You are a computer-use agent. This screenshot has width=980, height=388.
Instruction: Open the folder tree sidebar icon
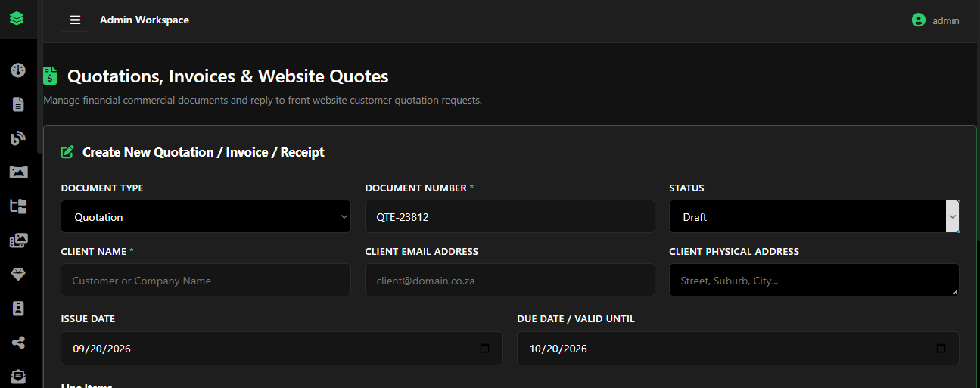click(x=18, y=206)
